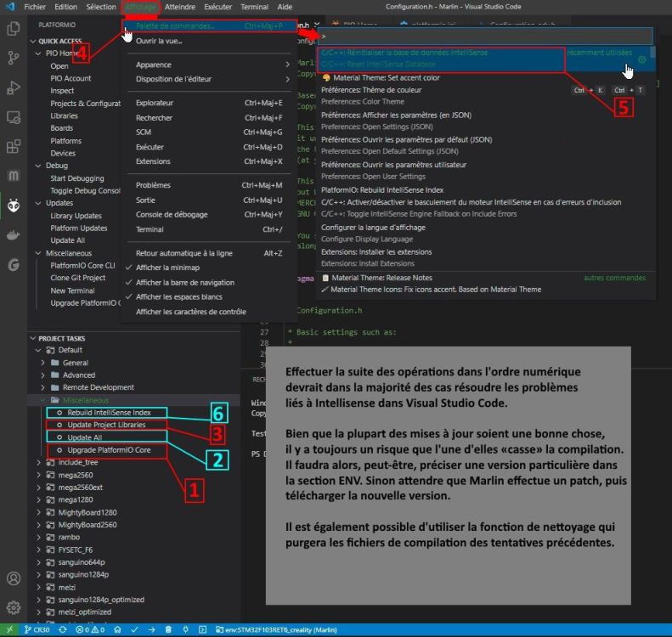Expand the Advanced folder under Default
This screenshot has width=672, height=637.
[42, 375]
